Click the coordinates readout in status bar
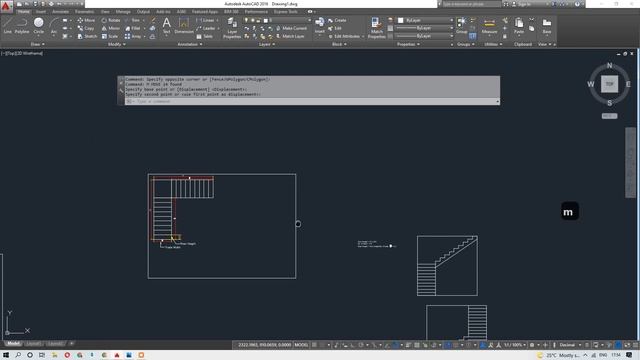This screenshot has height=360, width=640. 264,345
